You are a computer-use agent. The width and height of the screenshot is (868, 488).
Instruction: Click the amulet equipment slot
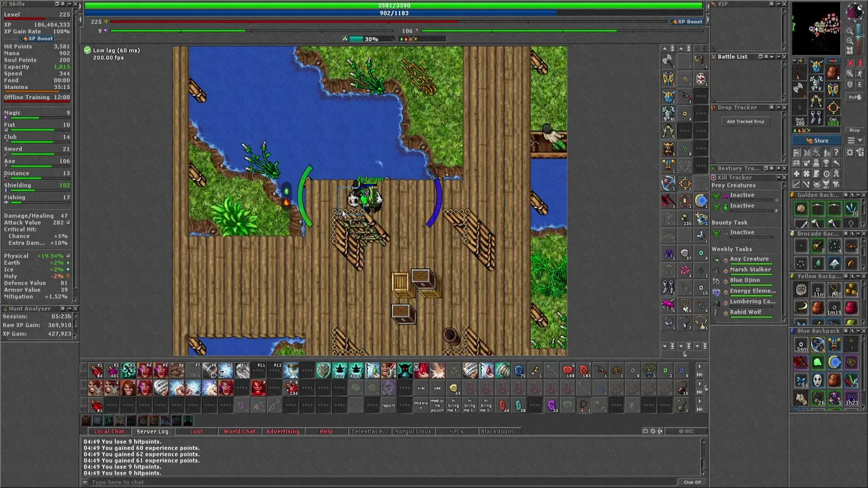[800, 72]
